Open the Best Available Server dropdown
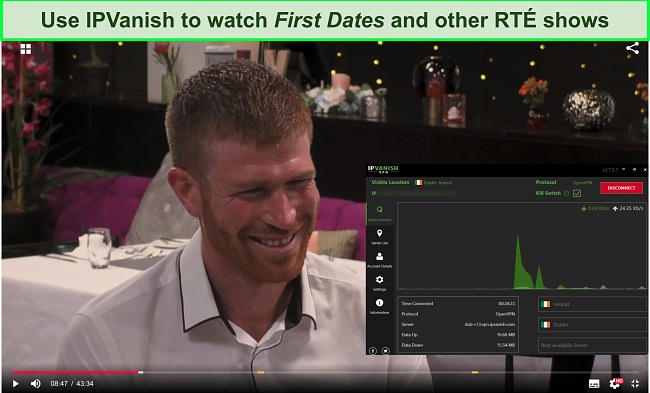Image resolution: width=650 pixels, height=393 pixels. [592, 345]
